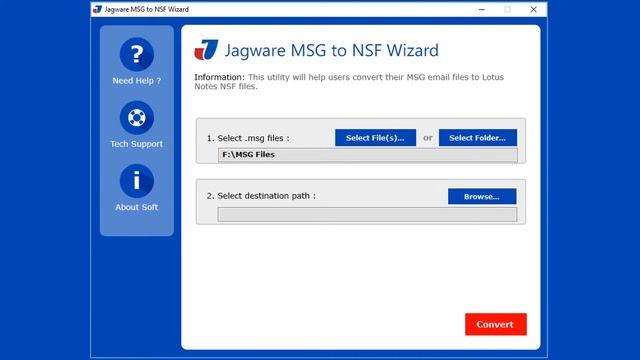
Task: Click the 'Information:' description text
Action: pyautogui.click(x=349, y=82)
